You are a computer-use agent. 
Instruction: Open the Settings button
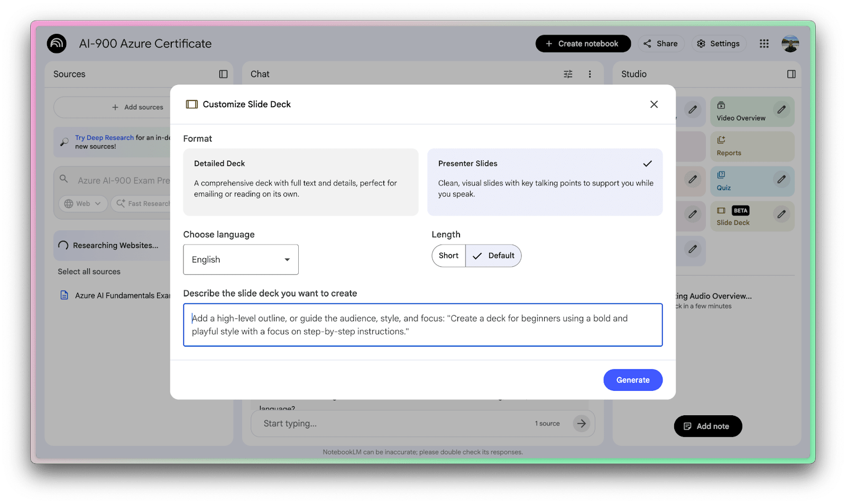coord(719,43)
